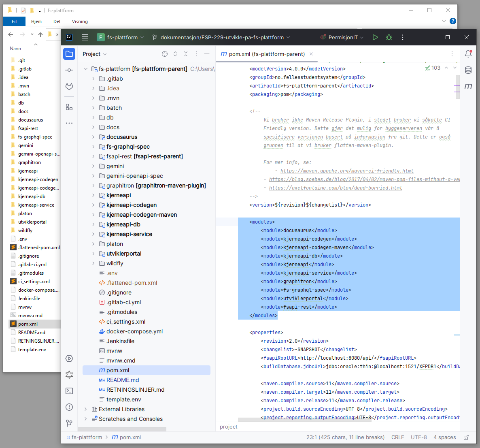The height and width of the screenshot is (448, 480).
Task: Open the Structure tool window
Action: point(69,107)
